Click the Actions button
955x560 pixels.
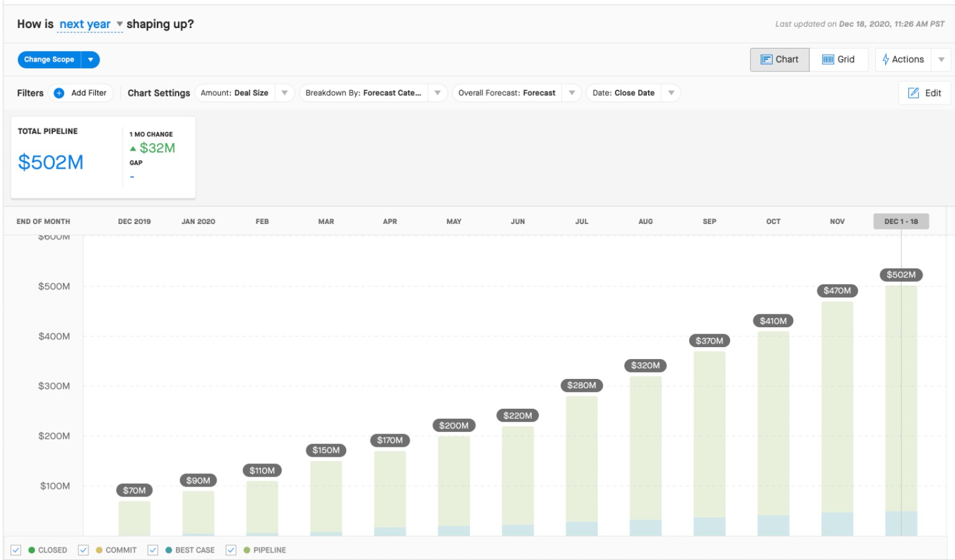(x=904, y=59)
